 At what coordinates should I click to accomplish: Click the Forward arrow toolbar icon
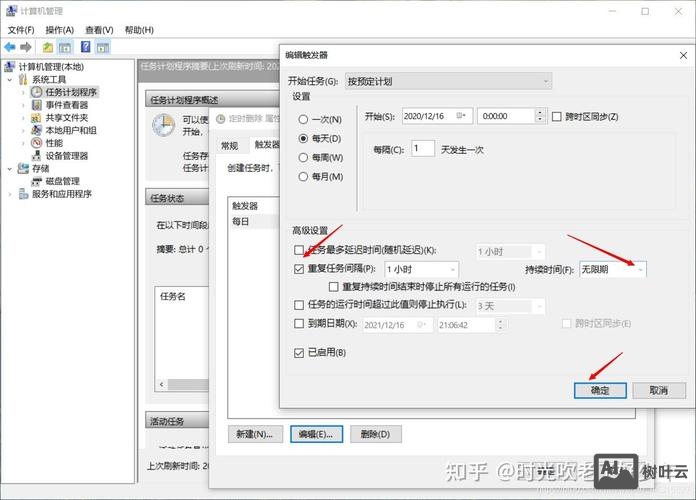(26, 47)
